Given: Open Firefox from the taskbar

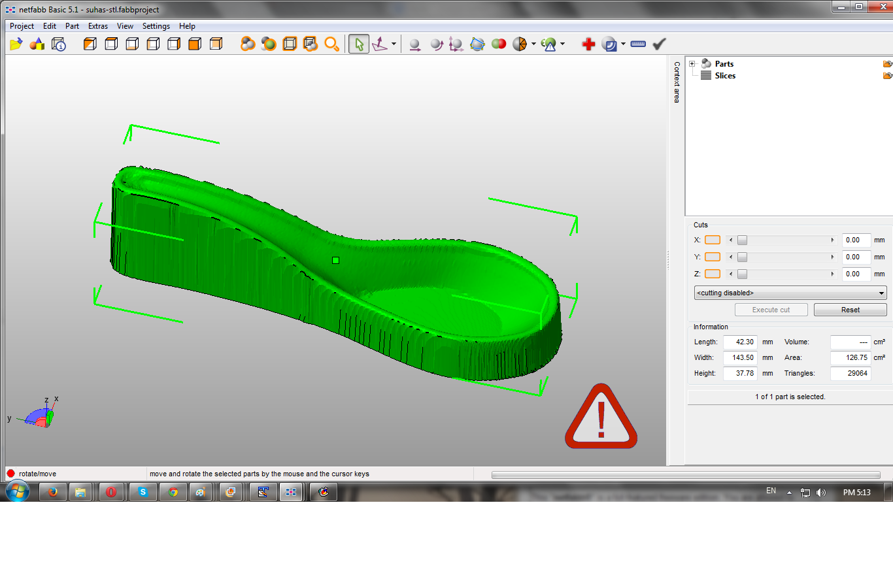Looking at the screenshot, I should tap(53, 492).
